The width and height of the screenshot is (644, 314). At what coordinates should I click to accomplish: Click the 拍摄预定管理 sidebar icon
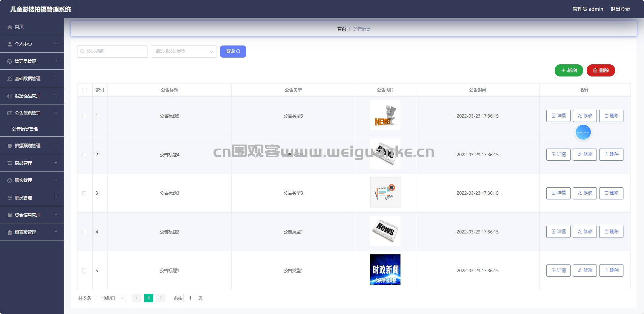click(x=10, y=146)
